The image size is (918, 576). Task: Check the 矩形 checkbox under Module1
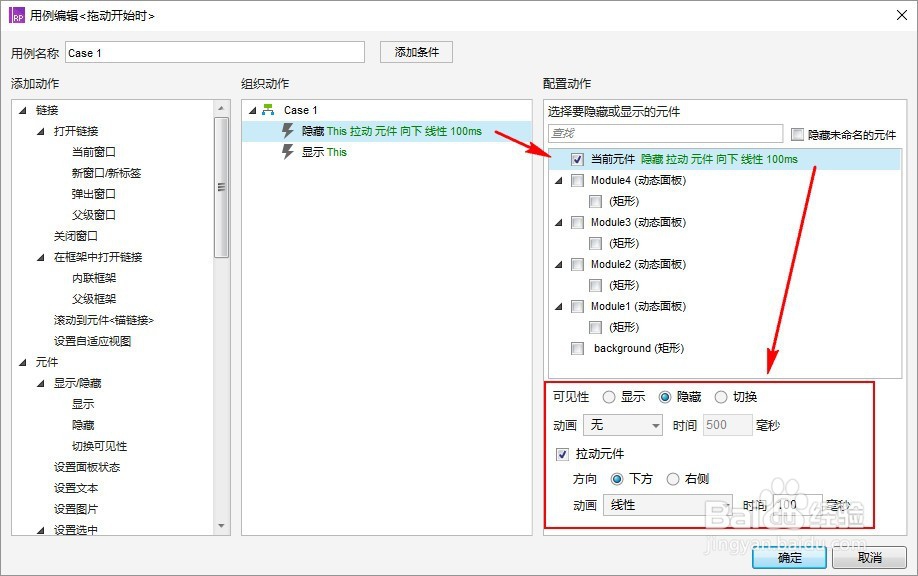pos(595,327)
